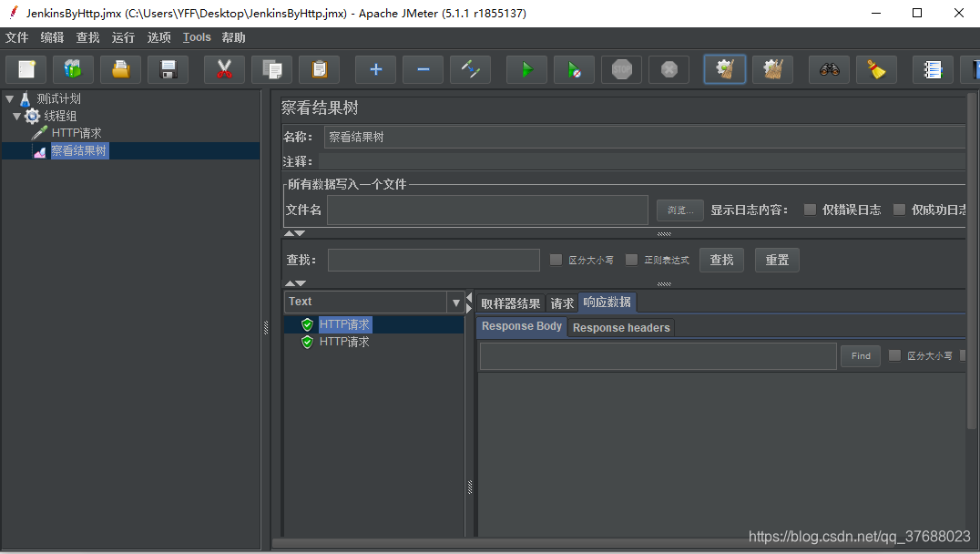Open the 文件 menu

(x=17, y=37)
